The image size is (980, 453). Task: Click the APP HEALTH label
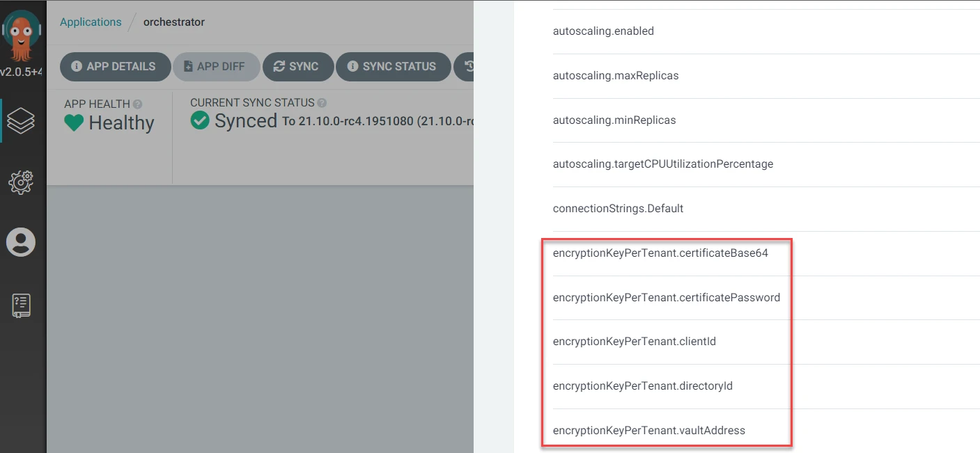(97, 104)
